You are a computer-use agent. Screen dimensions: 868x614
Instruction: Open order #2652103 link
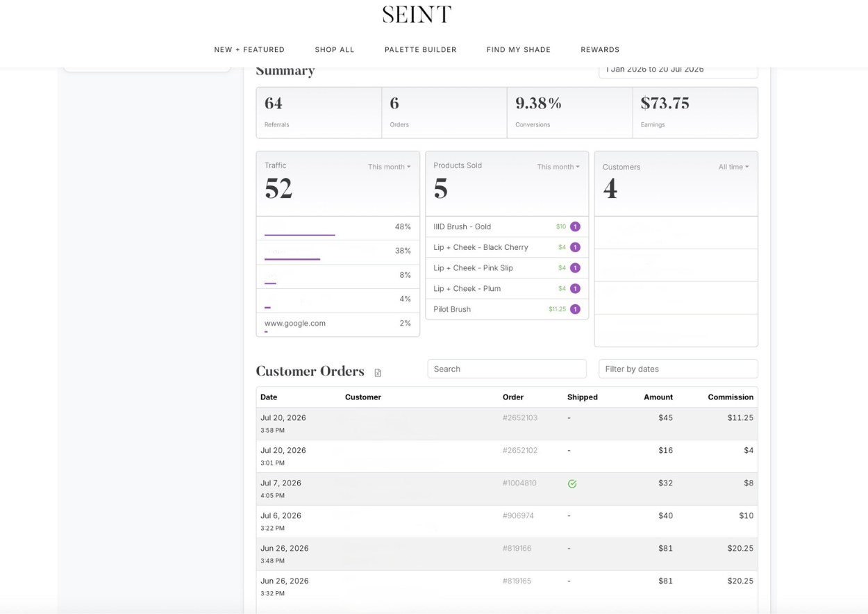(520, 417)
